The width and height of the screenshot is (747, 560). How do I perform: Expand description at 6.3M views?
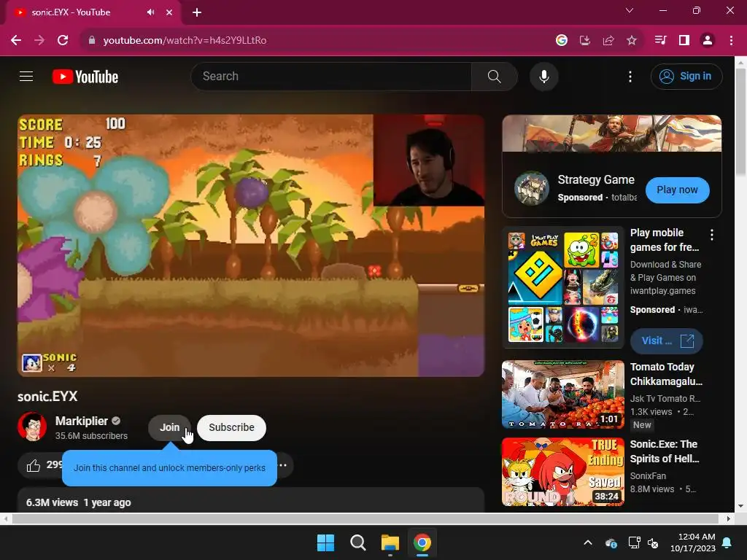click(x=251, y=500)
